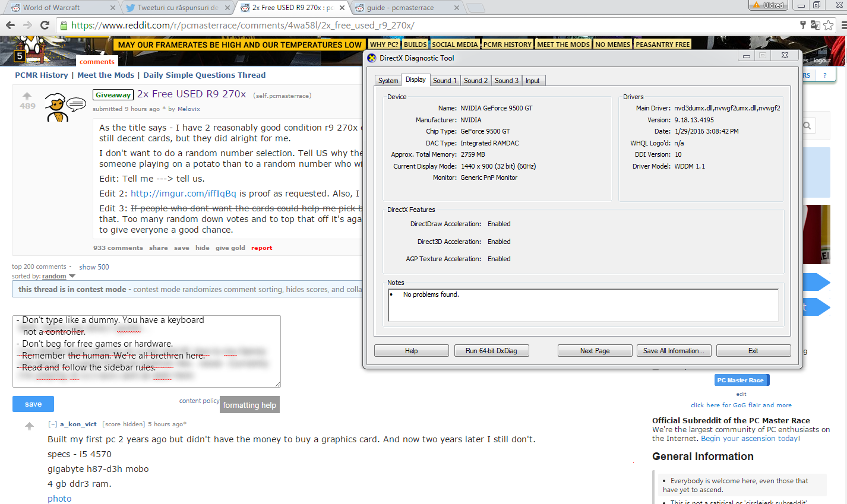Click the Help button in DxDiag
This screenshot has height=504, width=847.
[412, 351]
